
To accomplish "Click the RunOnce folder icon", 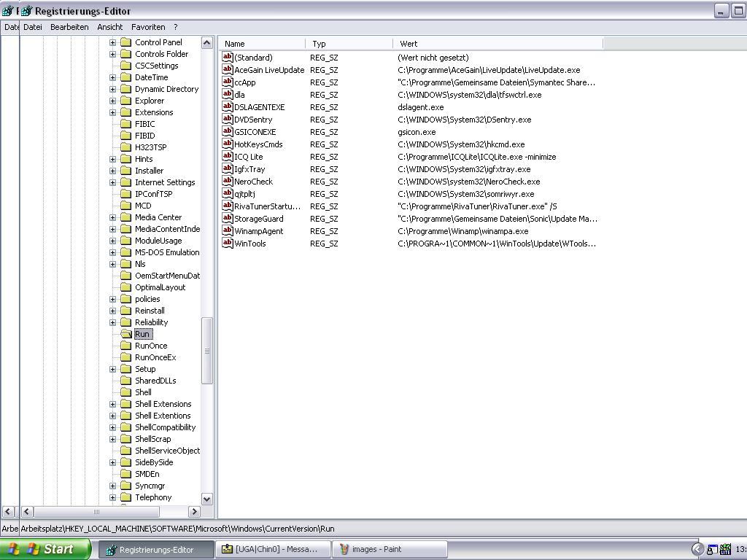I will point(125,345).
